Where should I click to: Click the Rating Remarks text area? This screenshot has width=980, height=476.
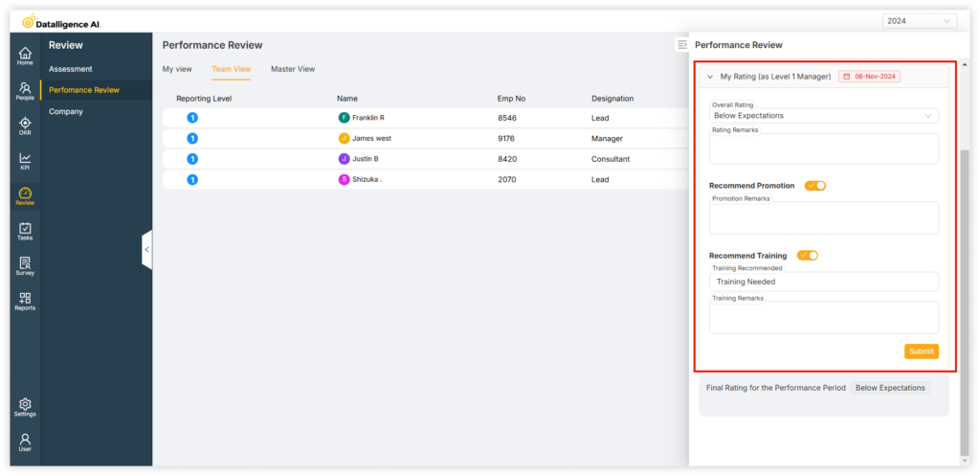tap(824, 148)
